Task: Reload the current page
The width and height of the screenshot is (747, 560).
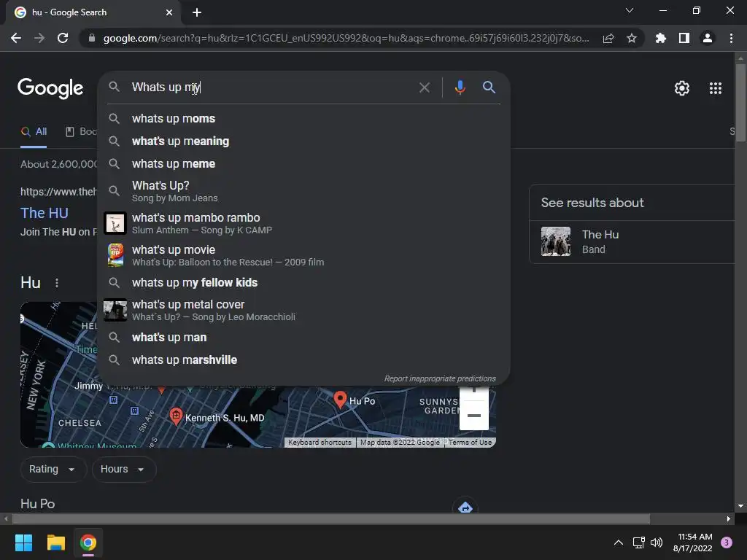Action: (63, 38)
